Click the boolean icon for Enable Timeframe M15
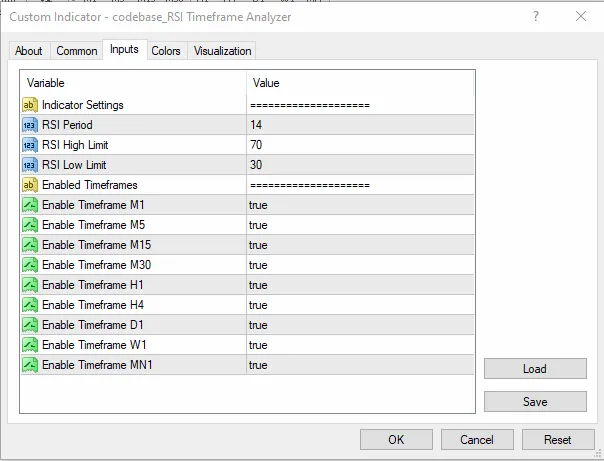 (x=30, y=245)
